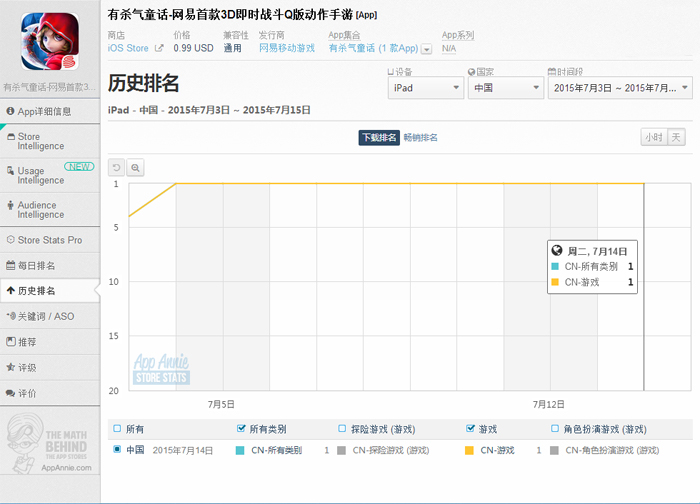
Task: Click the globe icon beside 国家 label
Action: 471,72
